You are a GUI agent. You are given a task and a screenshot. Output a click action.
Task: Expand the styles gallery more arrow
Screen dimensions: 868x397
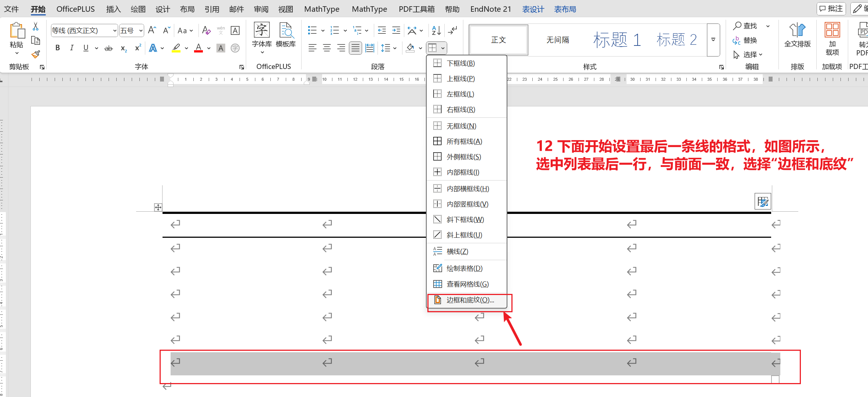[713, 40]
